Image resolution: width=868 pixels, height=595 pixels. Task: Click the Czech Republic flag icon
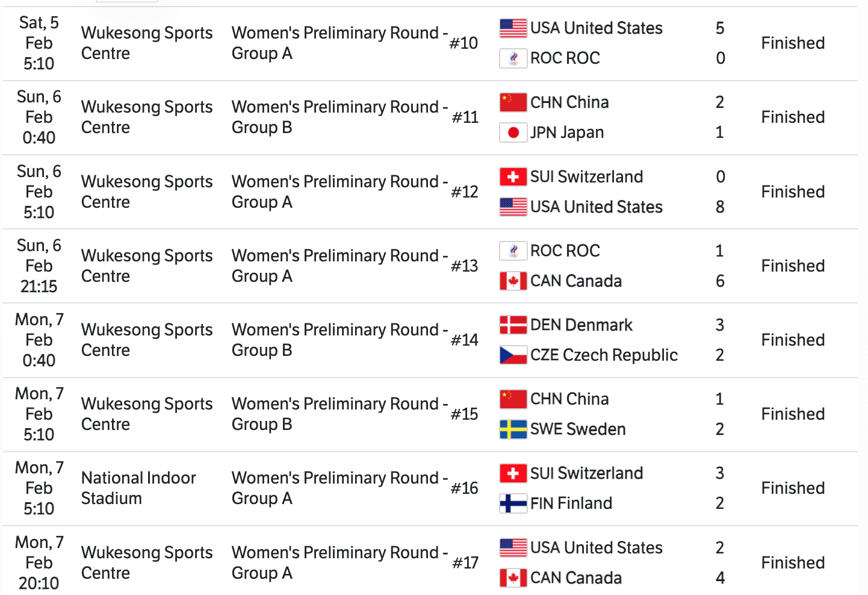coord(513,355)
